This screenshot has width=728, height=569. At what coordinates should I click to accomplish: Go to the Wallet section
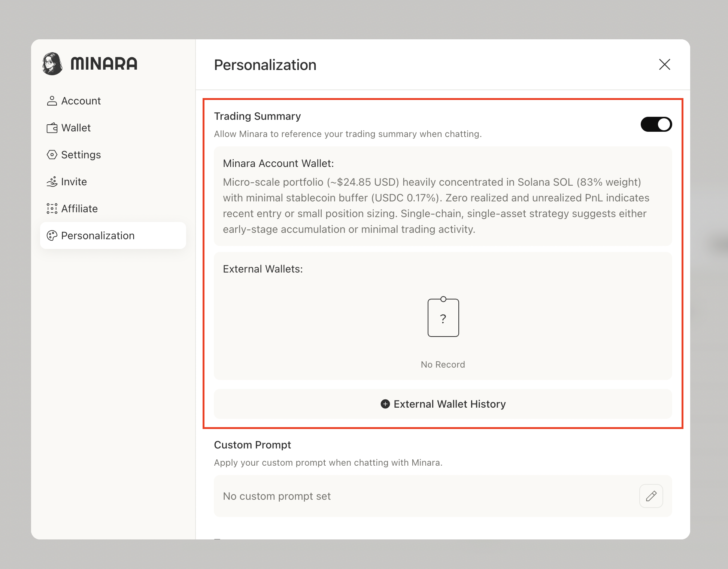[76, 128]
